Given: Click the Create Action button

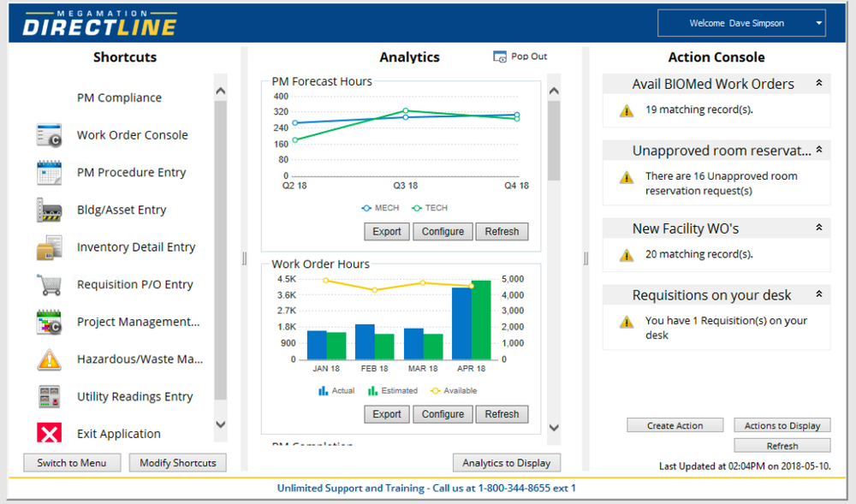Looking at the screenshot, I should (675, 425).
